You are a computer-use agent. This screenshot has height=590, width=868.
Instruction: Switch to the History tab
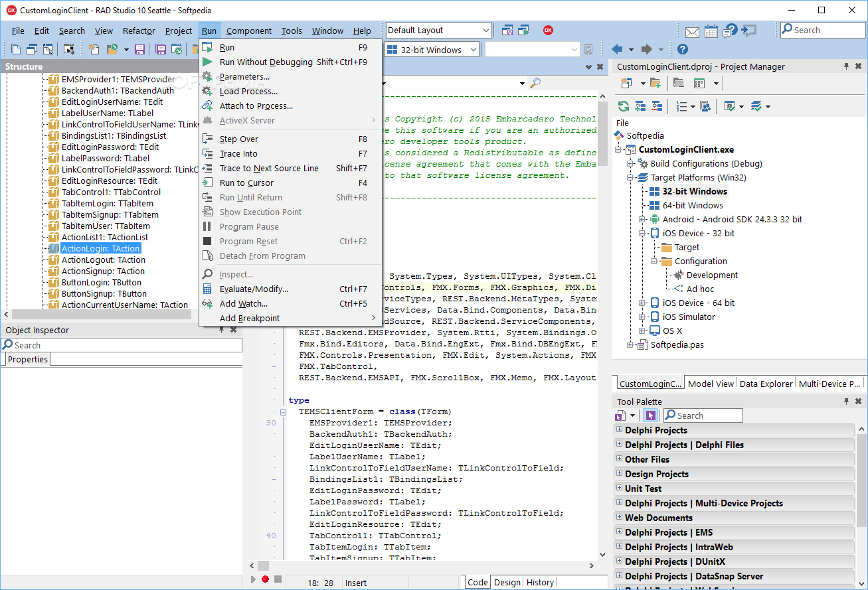540,582
